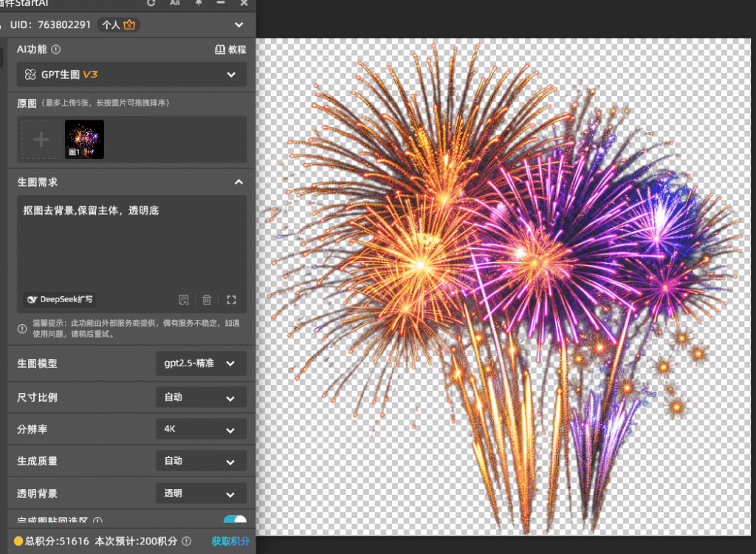Screen dimensions: 756x554
Task: Click the gold coin icon beside 总积分
Action: pos(18,541)
